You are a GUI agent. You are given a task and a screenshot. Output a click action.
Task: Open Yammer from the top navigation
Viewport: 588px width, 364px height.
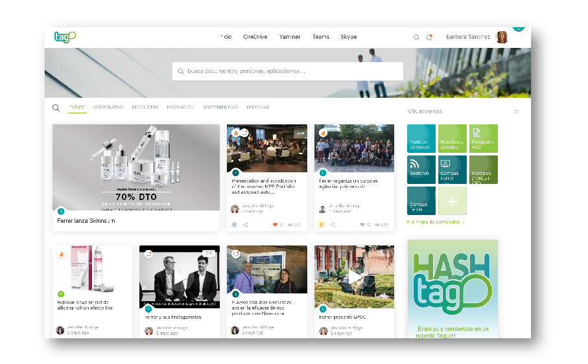290,37
